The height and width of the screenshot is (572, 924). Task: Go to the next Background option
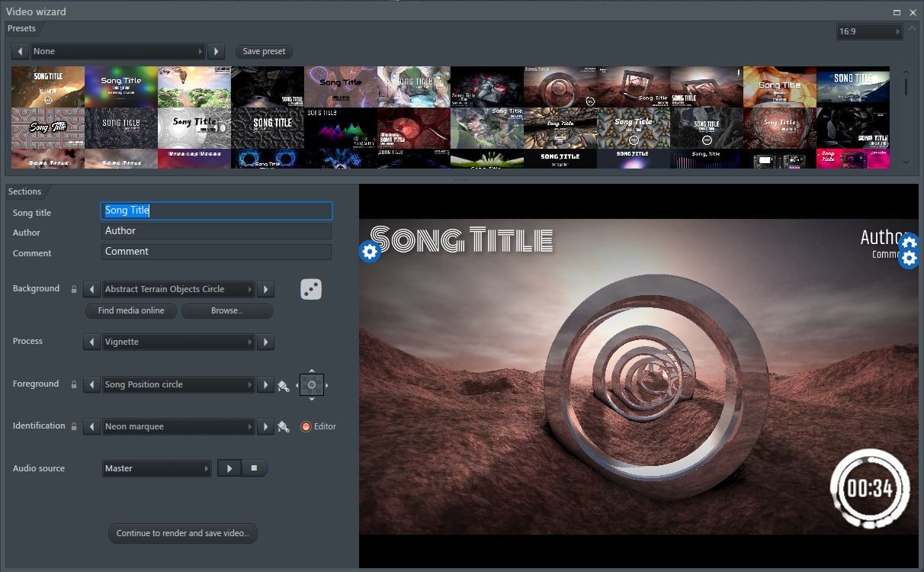pyautogui.click(x=265, y=290)
